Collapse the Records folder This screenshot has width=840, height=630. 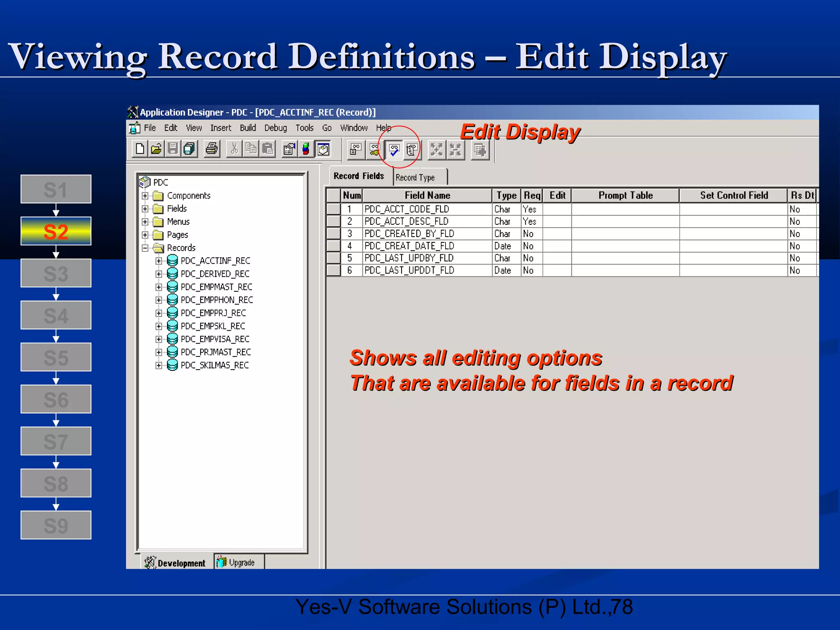[145, 248]
